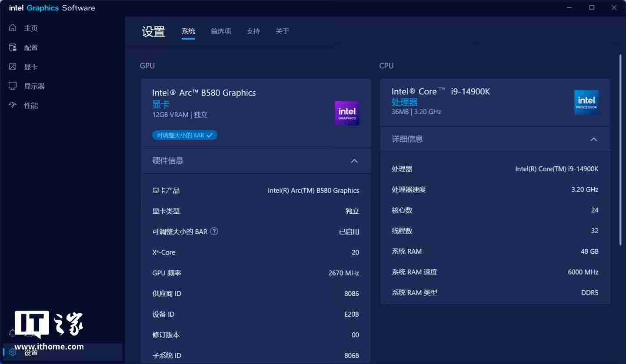Open the 支持 tab

pyautogui.click(x=253, y=31)
